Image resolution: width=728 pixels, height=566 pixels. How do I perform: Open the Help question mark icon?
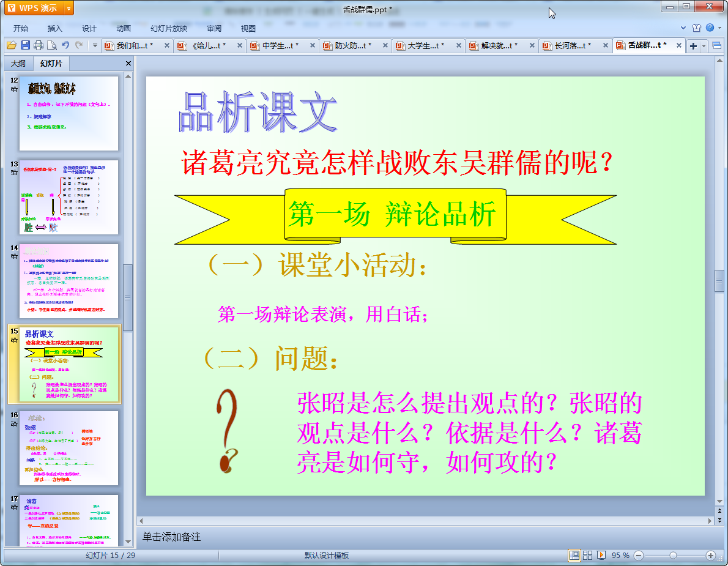710,28
